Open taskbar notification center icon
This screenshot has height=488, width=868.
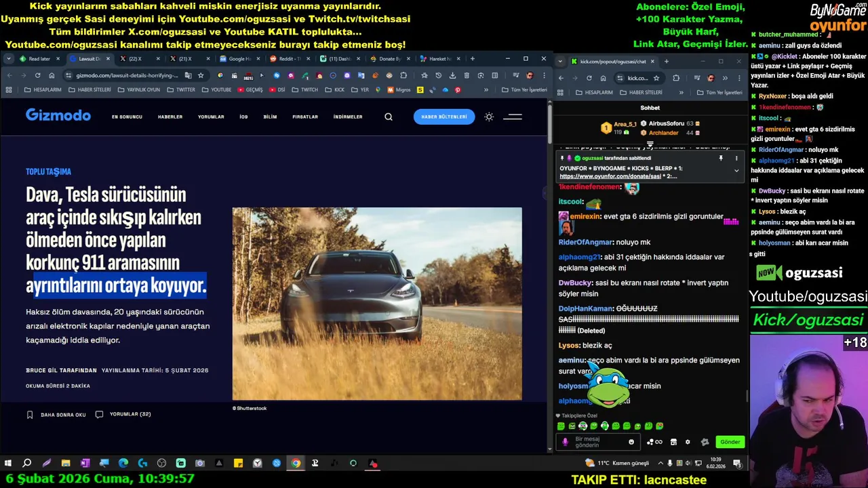coord(737,464)
